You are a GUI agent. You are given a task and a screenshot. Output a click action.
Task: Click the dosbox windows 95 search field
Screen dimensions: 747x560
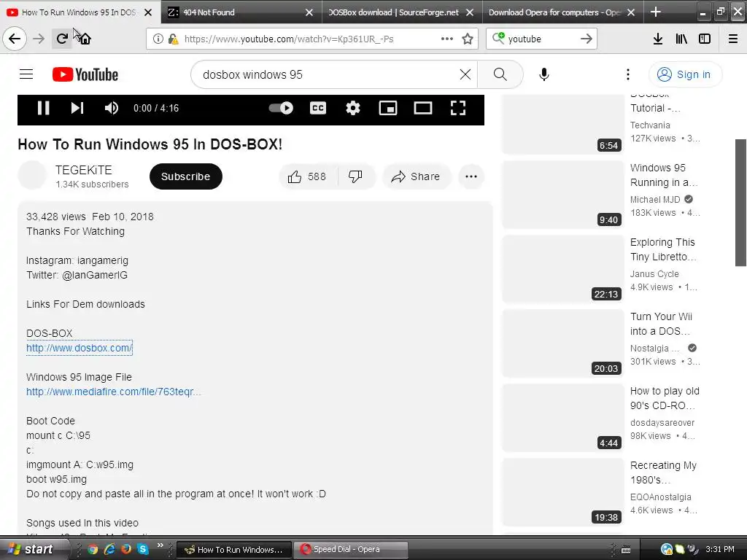(x=329, y=74)
